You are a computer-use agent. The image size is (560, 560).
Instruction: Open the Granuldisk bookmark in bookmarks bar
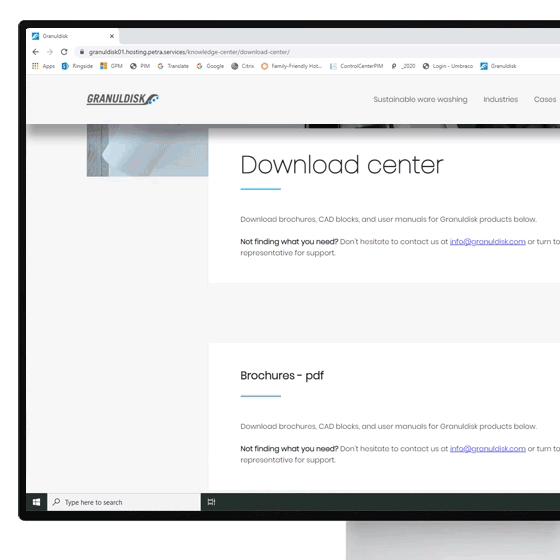coord(498,66)
